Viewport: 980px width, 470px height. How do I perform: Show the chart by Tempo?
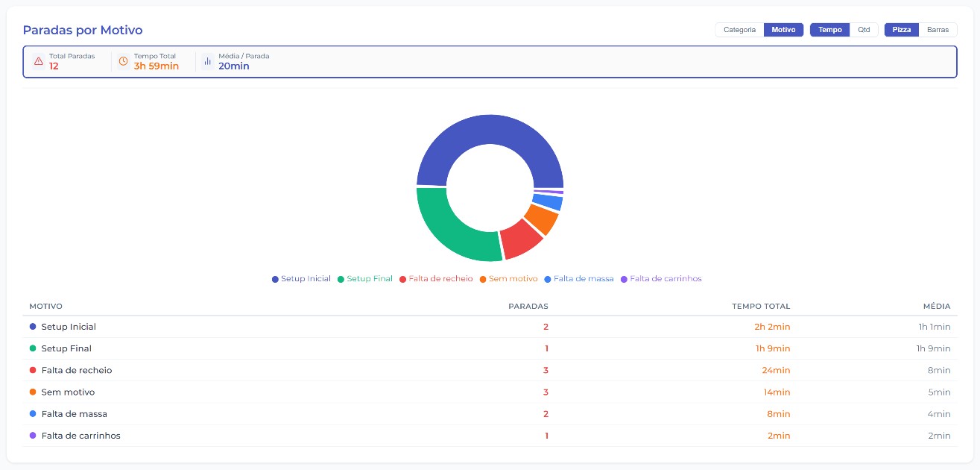point(830,30)
